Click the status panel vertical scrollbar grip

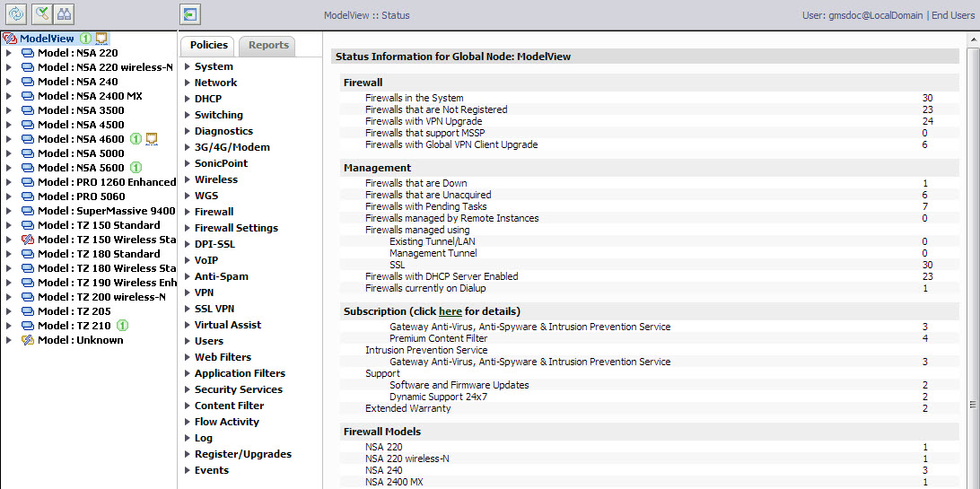[x=973, y=405]
